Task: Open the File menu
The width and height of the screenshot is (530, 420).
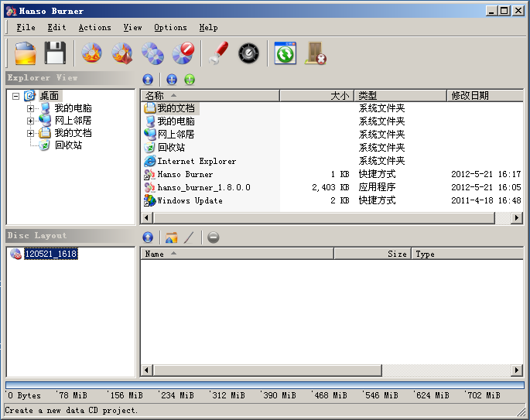Action: [x=26, y=27]
